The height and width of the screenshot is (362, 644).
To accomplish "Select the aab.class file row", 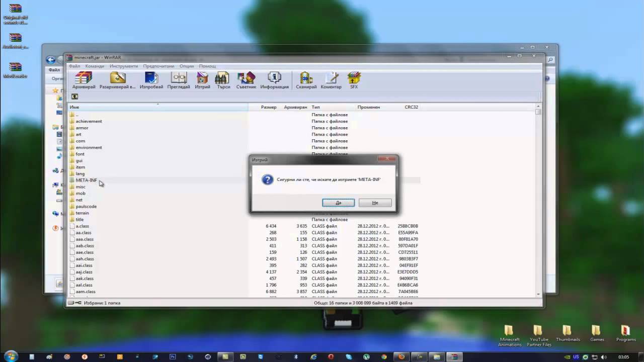I will (244, 245).
